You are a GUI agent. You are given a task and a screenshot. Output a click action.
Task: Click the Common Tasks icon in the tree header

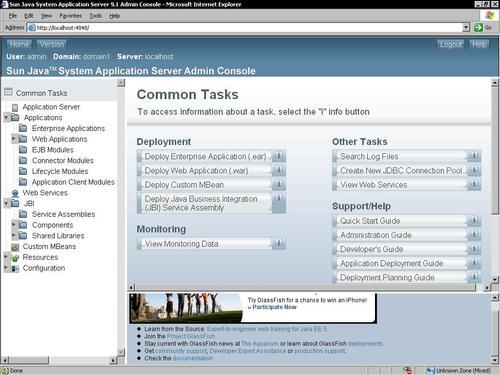8,92
